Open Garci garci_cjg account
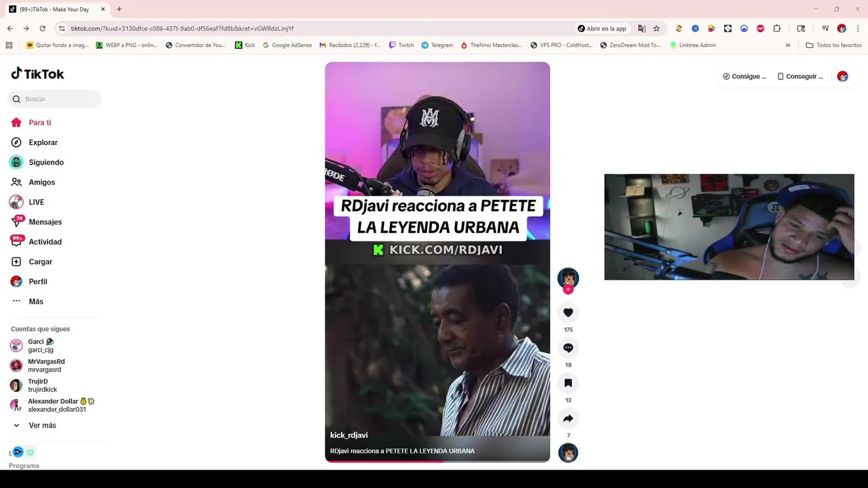Image resolution: width=868 pixels, height=488 pixels. (x=41, y=346)
